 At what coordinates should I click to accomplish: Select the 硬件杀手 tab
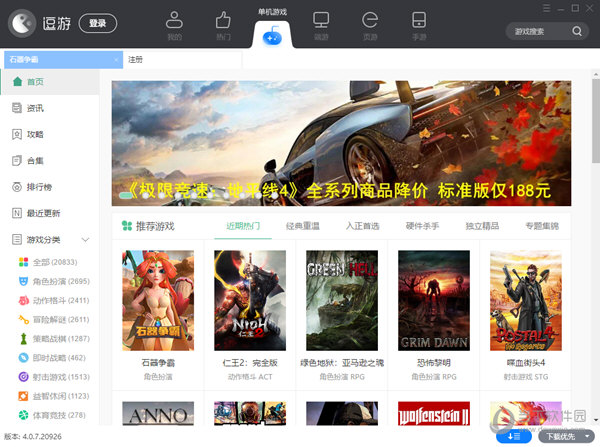click(x=422, y=226)
